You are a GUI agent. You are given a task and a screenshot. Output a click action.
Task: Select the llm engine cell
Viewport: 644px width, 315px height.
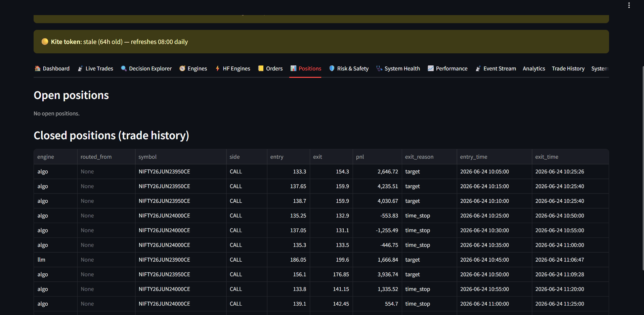[55, 260]
